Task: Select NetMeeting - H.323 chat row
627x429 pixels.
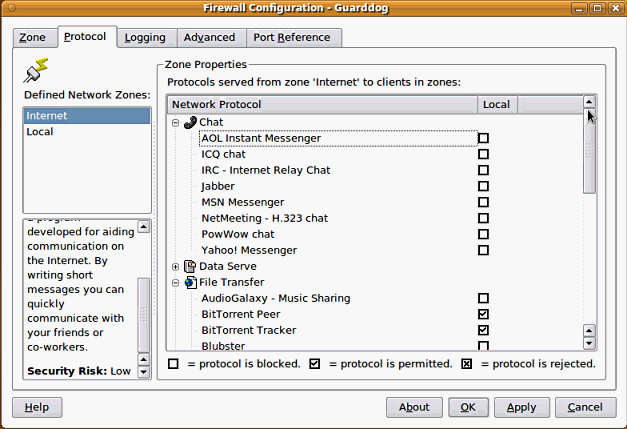Action: pos(338,218)
